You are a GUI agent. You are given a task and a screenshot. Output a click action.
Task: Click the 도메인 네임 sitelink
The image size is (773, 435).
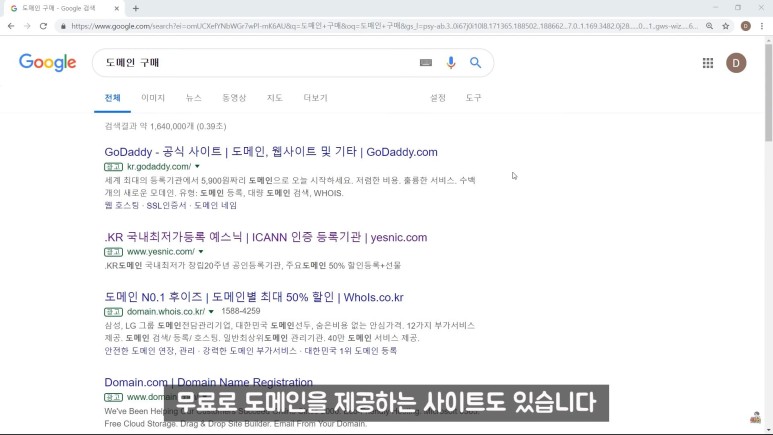[215, 205]
